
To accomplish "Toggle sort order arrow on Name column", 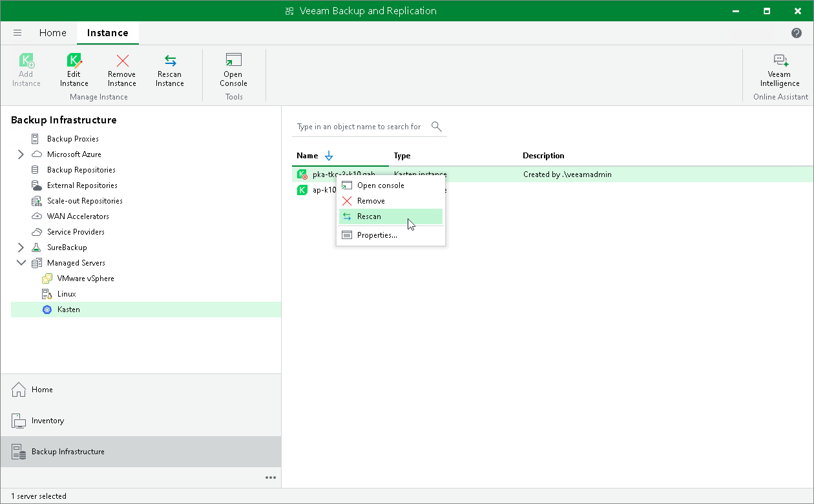I will coord(329,156).
